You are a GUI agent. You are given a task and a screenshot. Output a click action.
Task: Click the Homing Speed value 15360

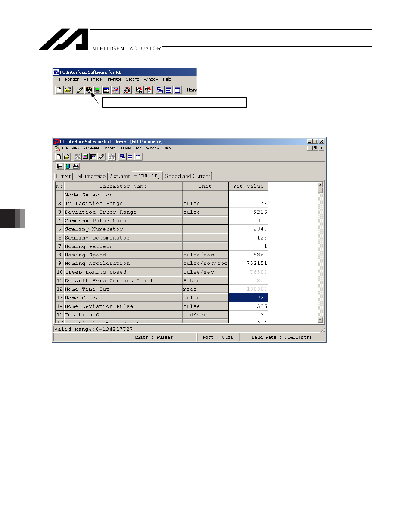point(248,255)
